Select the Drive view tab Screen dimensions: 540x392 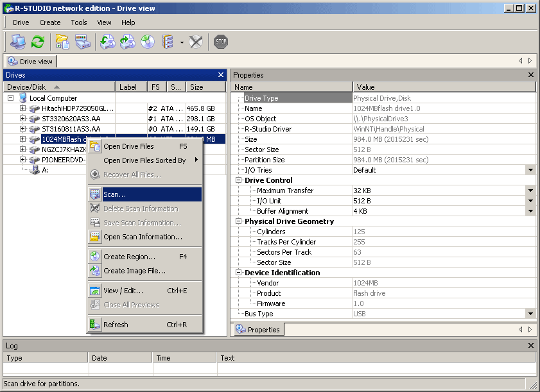[30, 62]
